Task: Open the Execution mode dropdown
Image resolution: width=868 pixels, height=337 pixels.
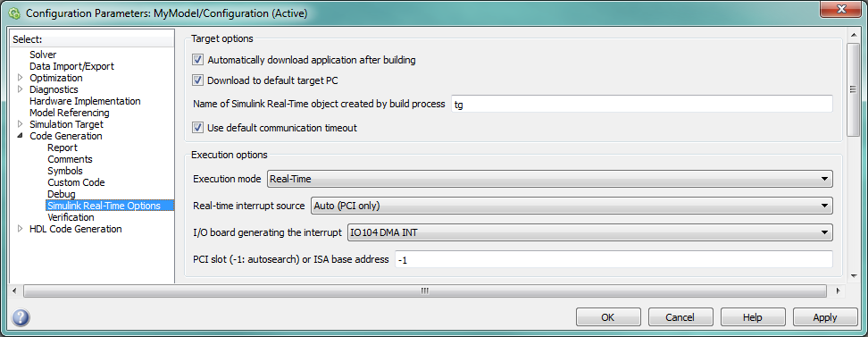Action: (x=550, y=179)
